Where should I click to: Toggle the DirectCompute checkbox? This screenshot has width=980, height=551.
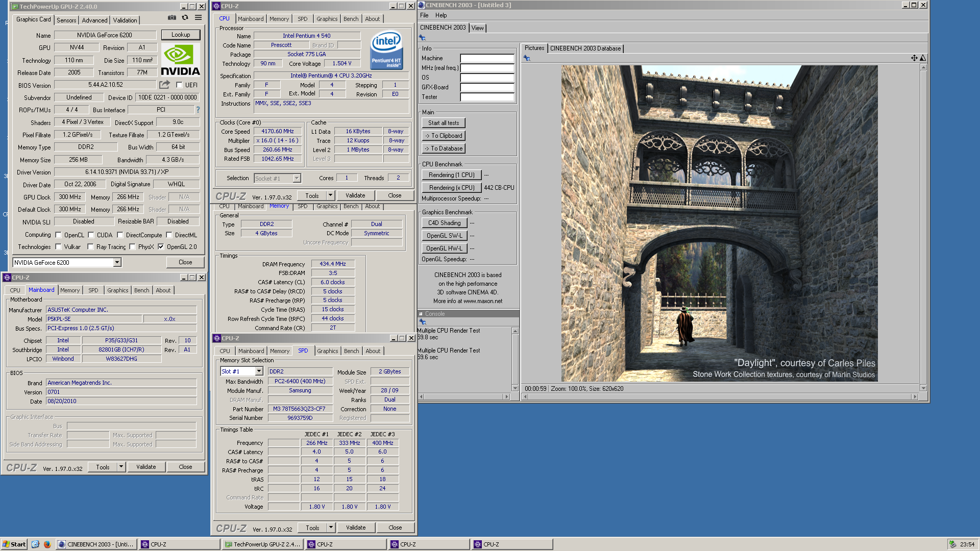[x=120, y=235]
